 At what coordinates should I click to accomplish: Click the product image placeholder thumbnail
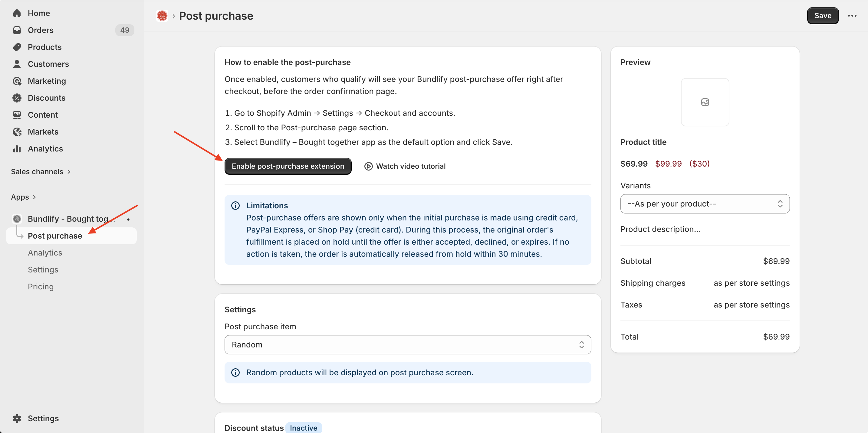(705, 102)
